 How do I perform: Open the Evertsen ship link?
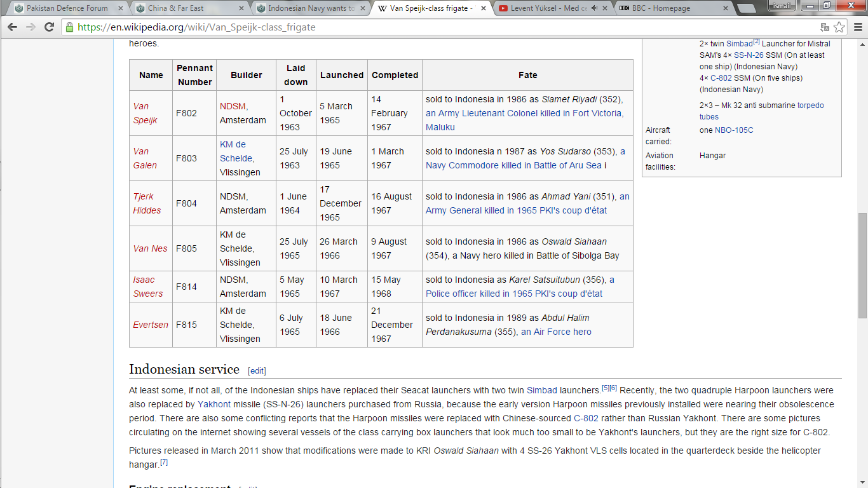(151, 325)
